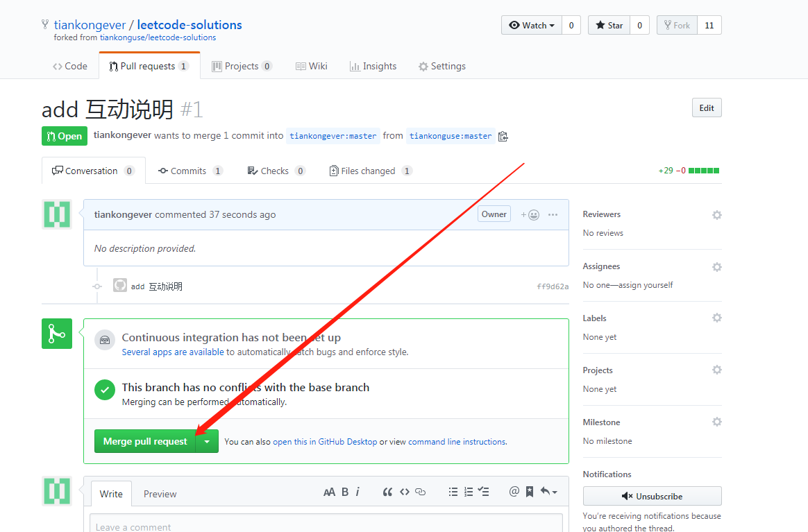Open the comment options ellipsis menu
The image size is (808, 532).
click(553, 215)
